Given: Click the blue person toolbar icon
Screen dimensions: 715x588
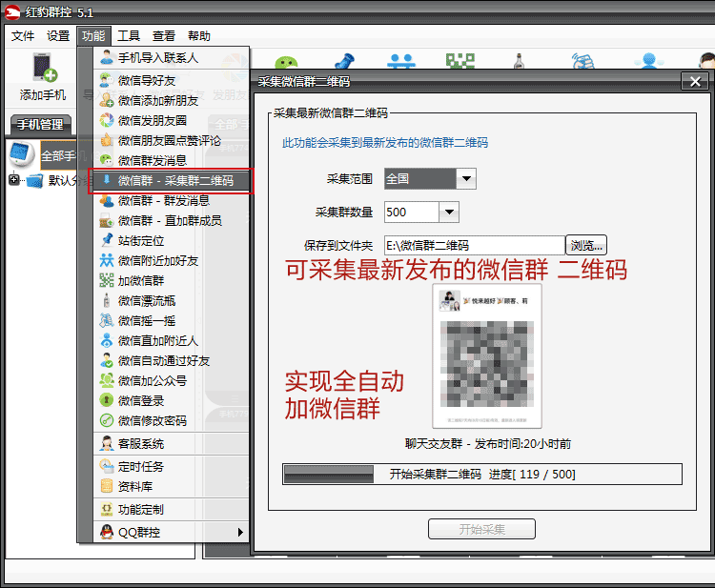Looking at the screenshot, I should (648, 61).
